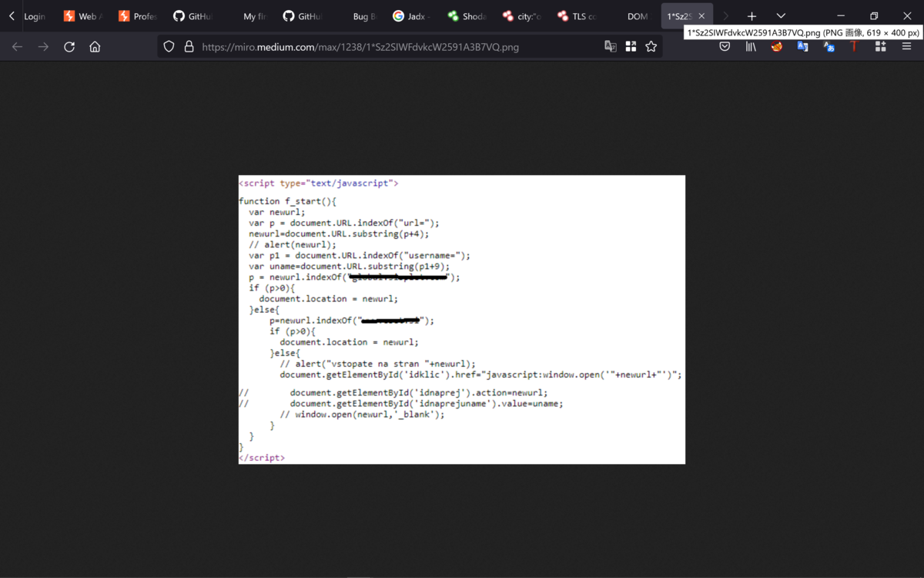Switch to the city: search tab
The image size is (924, 578).
tap(521, 16)
